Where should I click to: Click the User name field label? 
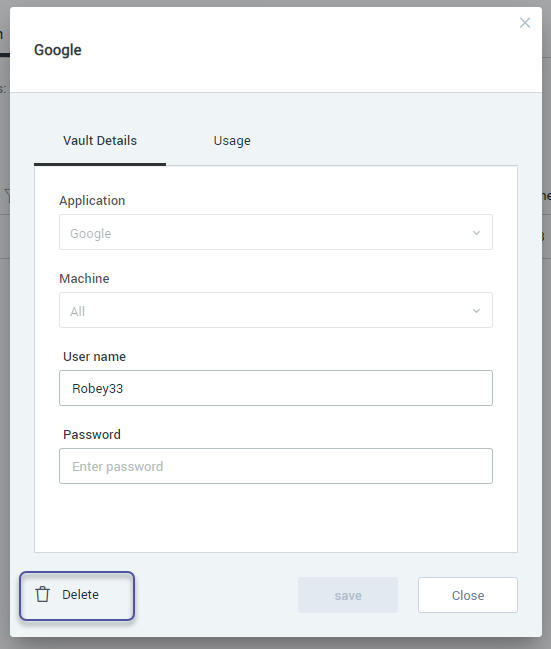[x=94, y=357]
